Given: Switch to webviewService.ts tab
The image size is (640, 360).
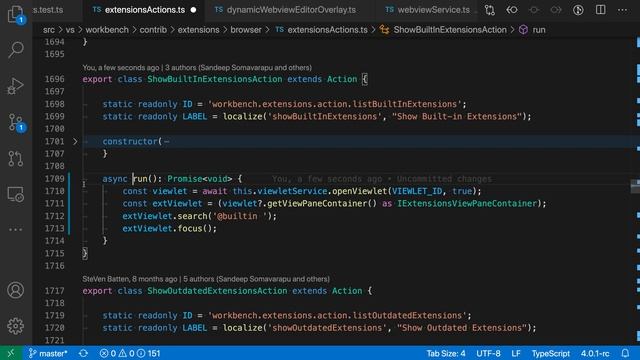Looking at the screenshot, I should point(428,10).
